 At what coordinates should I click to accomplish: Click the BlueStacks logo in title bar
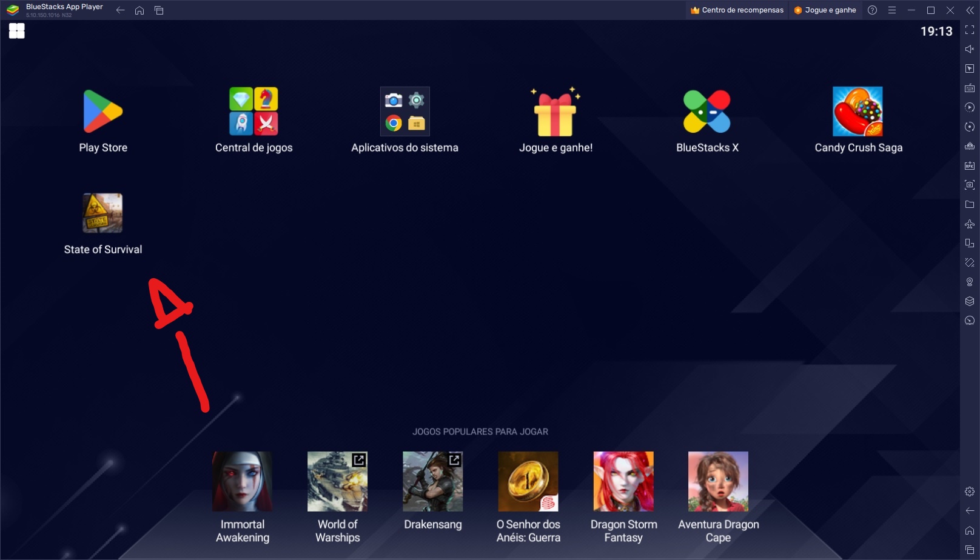13,10
